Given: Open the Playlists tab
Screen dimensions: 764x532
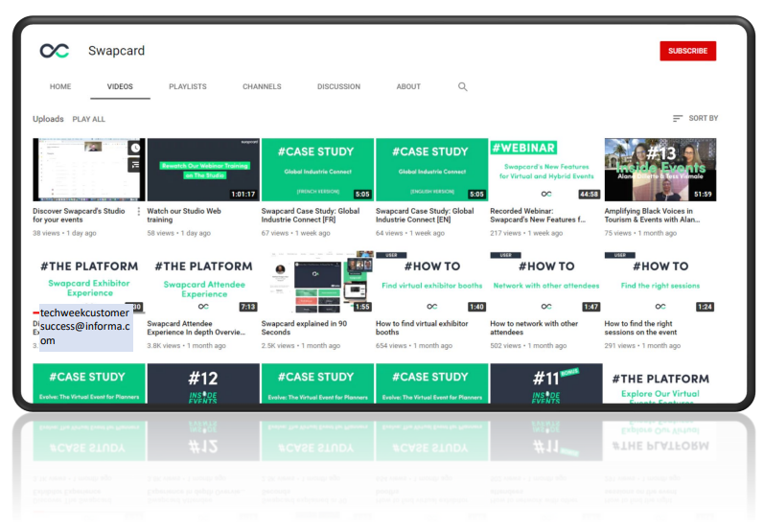Looking at the screenshot, I should tap(188, 86).
